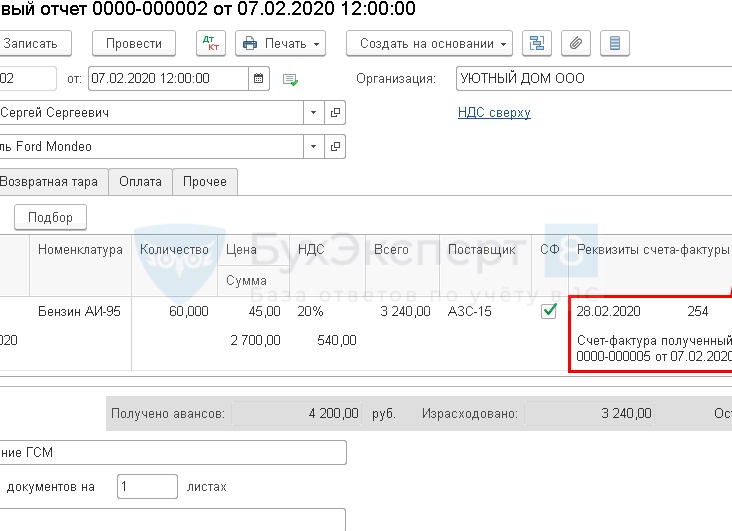This screenshot has width=732, height=531.
Task: Open the Ford Mondeo record with open button
Action: (336, 147)
